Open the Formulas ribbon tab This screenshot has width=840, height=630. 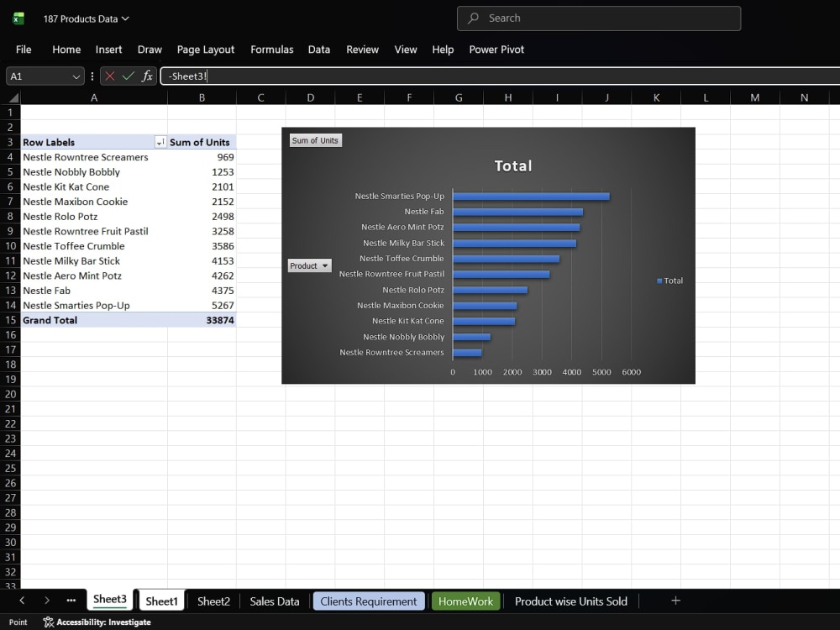coord(271,50)
